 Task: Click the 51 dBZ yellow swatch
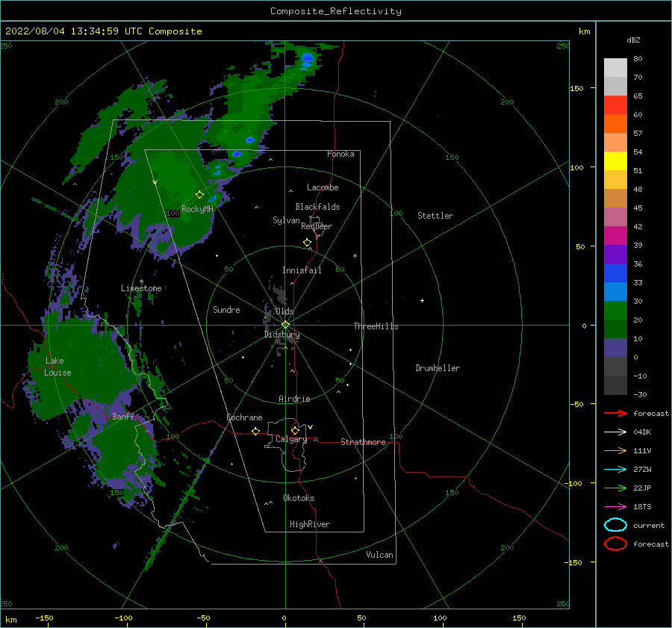615,161
